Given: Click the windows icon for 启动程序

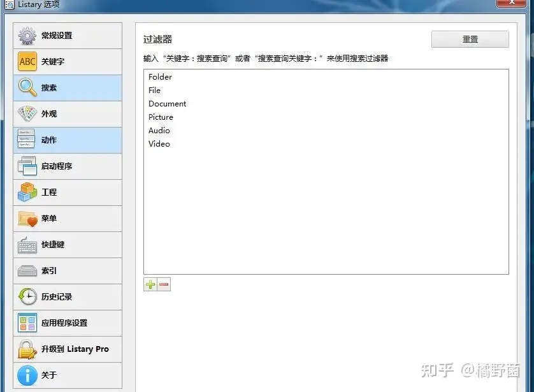Looking at the screenshot, I should pos(27,166).
